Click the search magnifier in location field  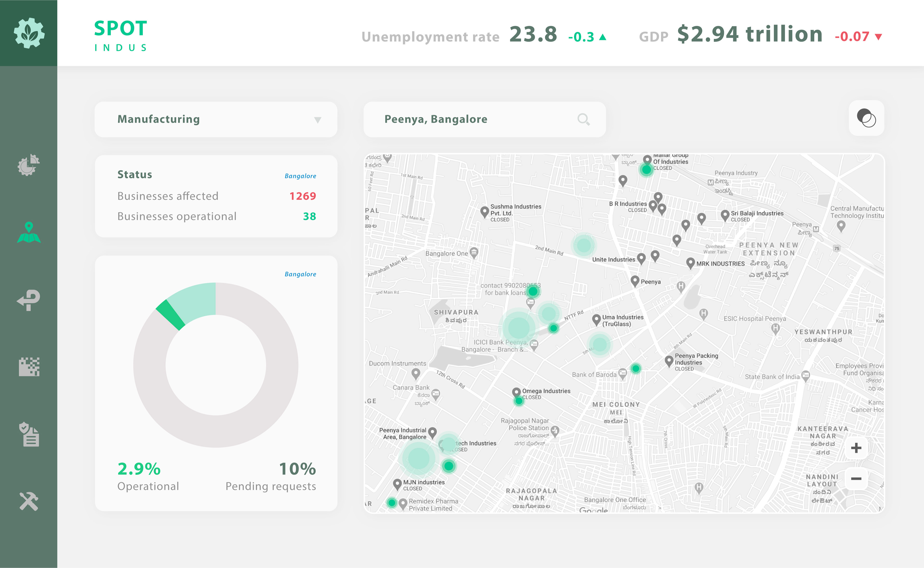pyautogui.click(x=583, y=120)
